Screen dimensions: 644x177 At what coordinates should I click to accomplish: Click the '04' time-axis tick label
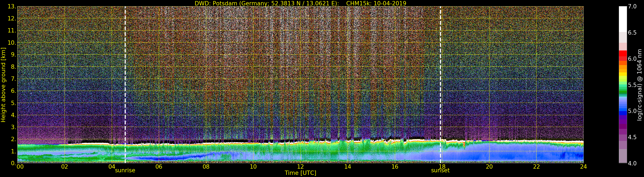(x=112, y=167)
